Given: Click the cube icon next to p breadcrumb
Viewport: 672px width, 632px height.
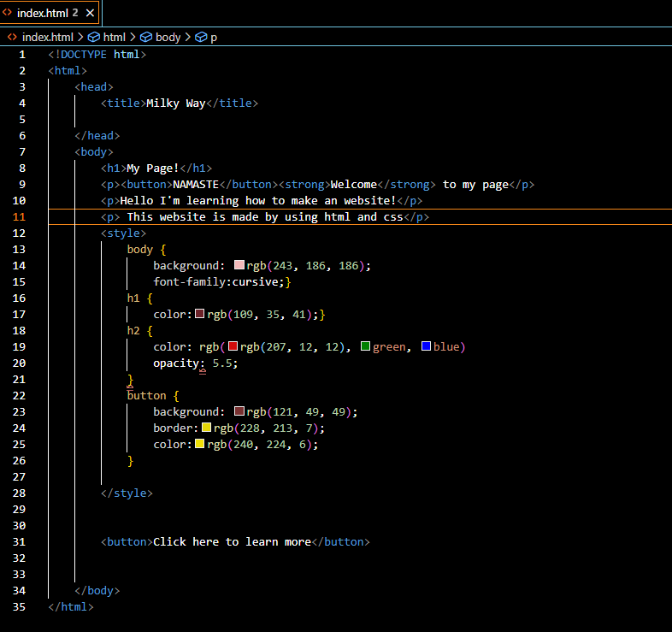Looking at the screenshot, I should click(201, 37).
